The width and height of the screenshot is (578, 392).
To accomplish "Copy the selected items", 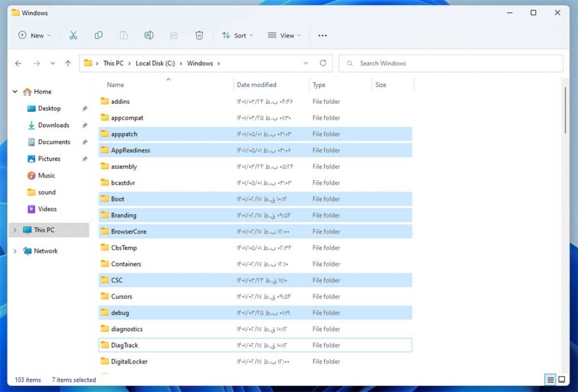I will pyautogui.click(x=99, y=35).
